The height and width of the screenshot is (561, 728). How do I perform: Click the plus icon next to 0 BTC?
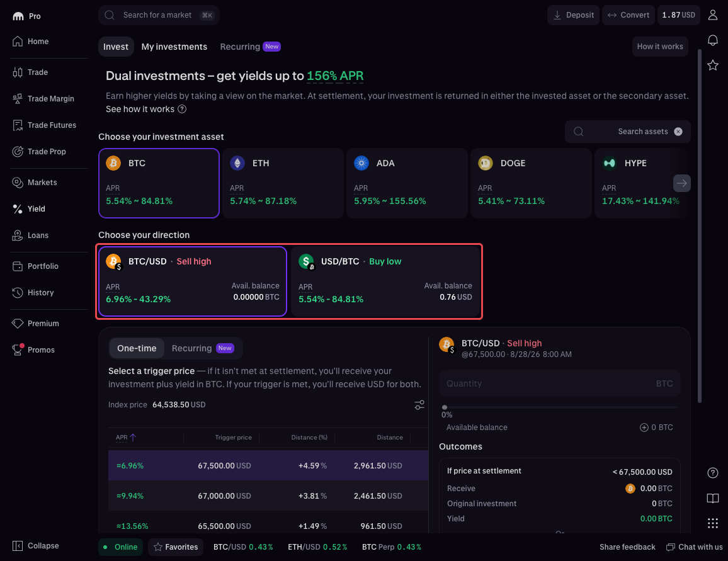tap(644, 428)
